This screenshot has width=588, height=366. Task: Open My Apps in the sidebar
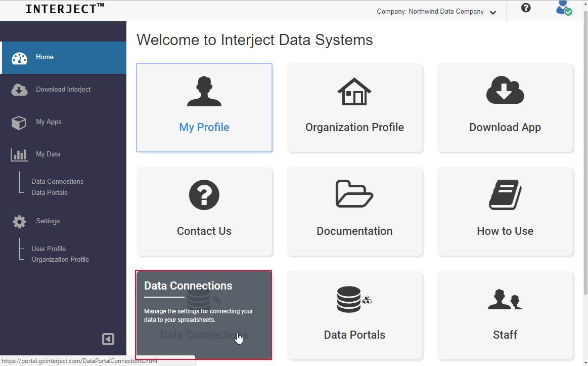click(49, 121)
